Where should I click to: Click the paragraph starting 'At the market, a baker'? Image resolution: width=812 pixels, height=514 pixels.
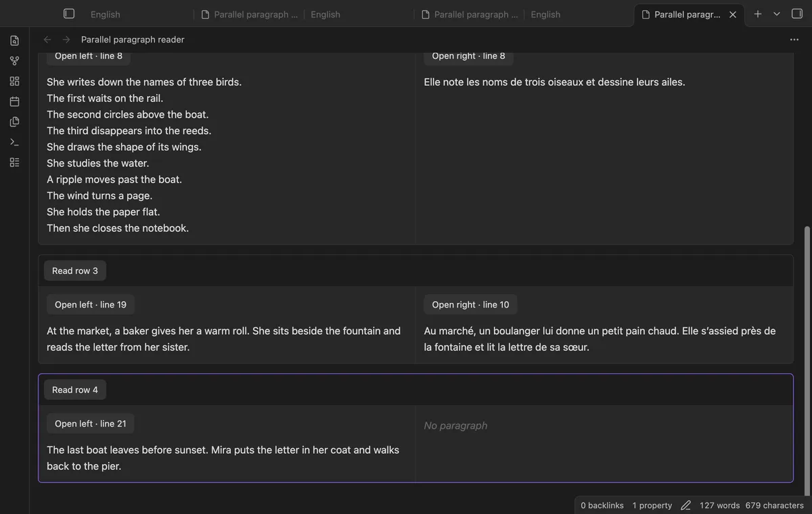point(224,339)
